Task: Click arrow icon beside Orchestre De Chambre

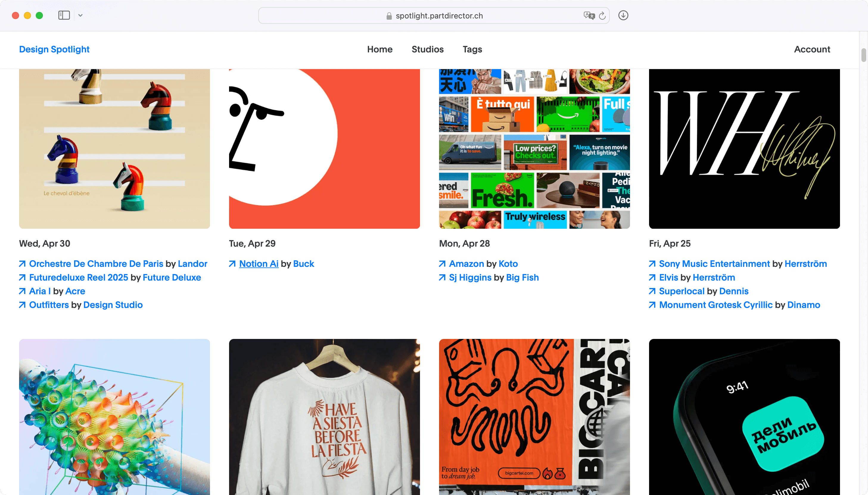Action: [22, 264]
